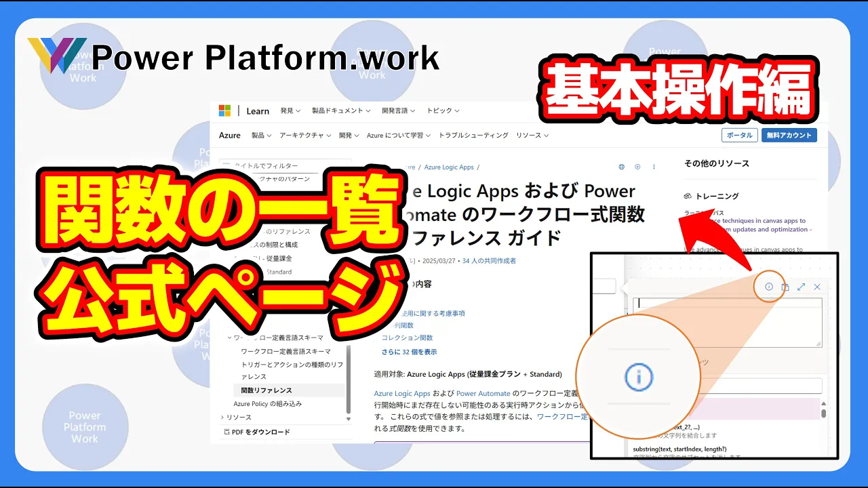Expand the リソース tree node
The width and height of the screenshot is (868, 488).
click(222, 418)
